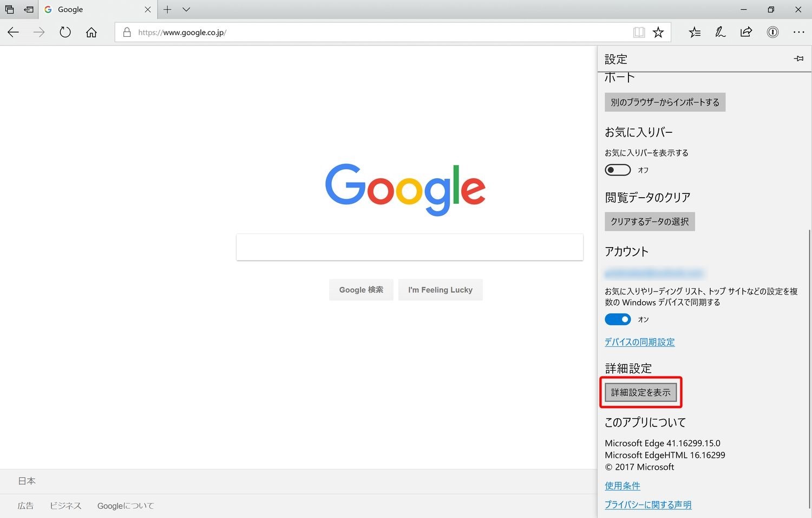The height and width of the screenshot is (518, 812).
Task: Click the Share icon in the toolbar
Action: pyautogui.click(x=746, y=32)
